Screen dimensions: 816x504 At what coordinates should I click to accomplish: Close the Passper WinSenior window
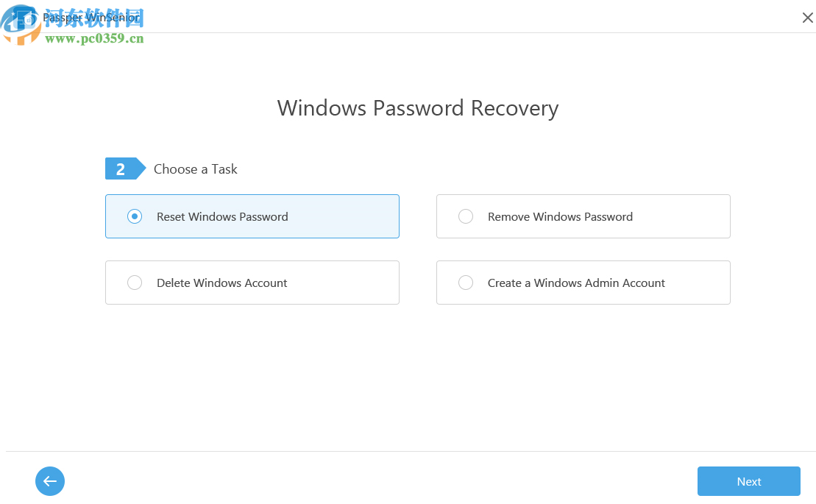(x=807, y=18)
